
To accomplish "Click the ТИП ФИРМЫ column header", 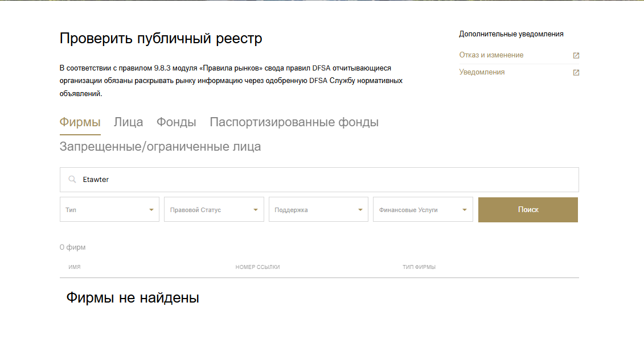I will 419,267.
